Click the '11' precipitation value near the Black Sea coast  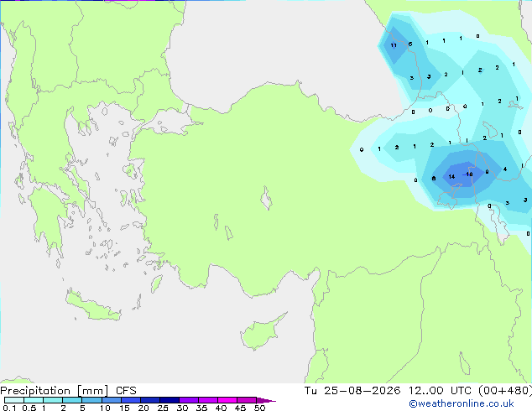tap(394, 45)
